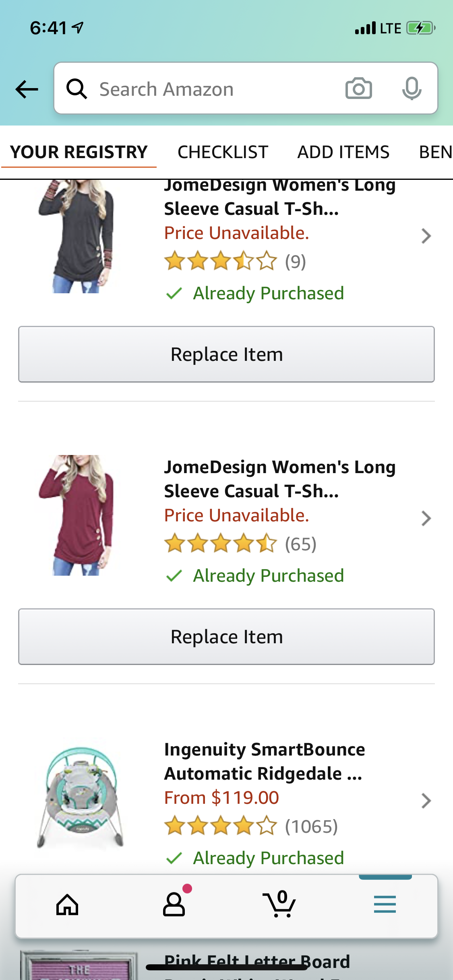Open the account profile icon
Image resolution: width=453 pixels, height=980 pixels.
coord(174,905)
